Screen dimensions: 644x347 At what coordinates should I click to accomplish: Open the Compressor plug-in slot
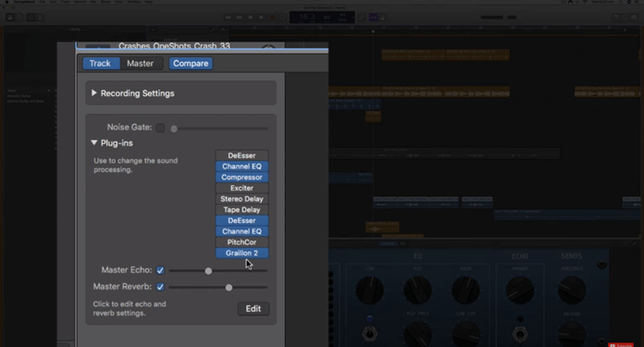(241, 177)
